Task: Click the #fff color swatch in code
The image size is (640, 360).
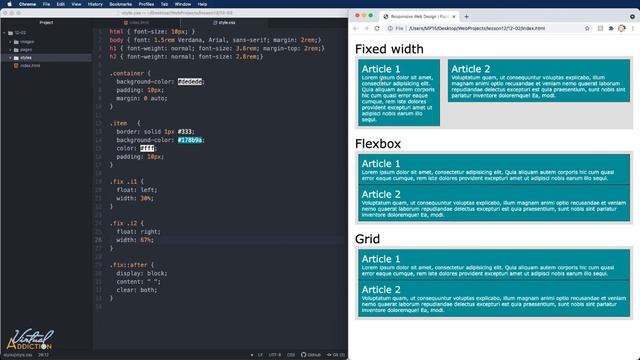Action: tap(147, 148)
